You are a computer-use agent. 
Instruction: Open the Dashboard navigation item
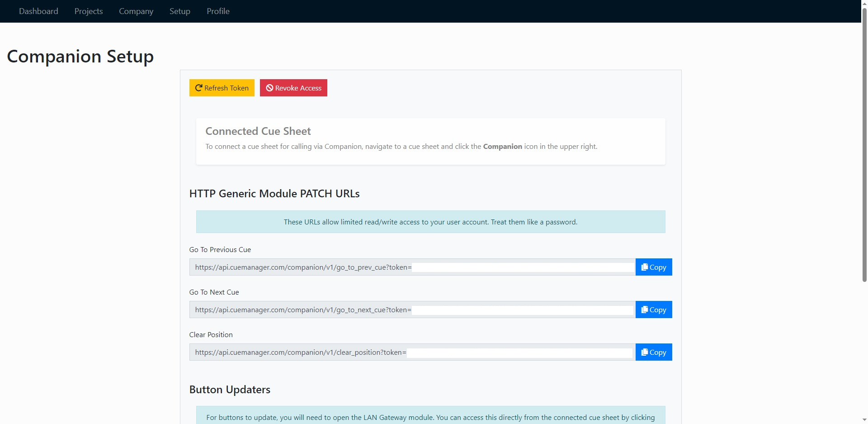pos(38,11)
